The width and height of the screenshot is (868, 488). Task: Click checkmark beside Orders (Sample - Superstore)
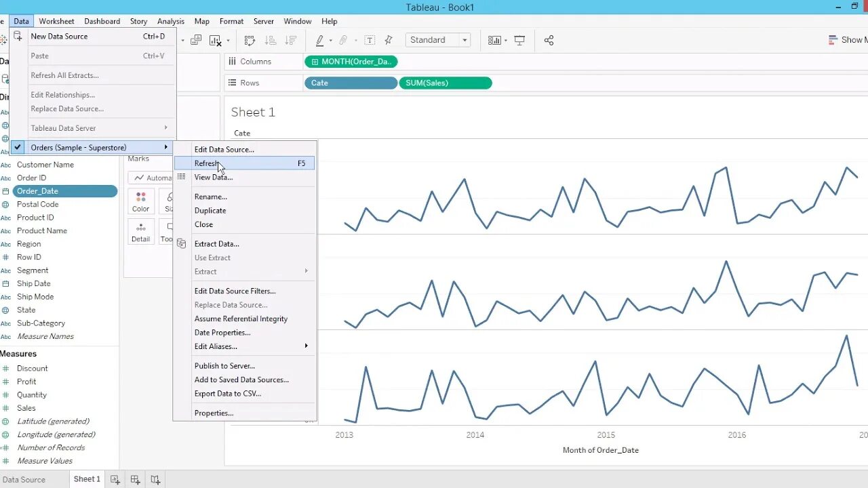click(18, 147)
